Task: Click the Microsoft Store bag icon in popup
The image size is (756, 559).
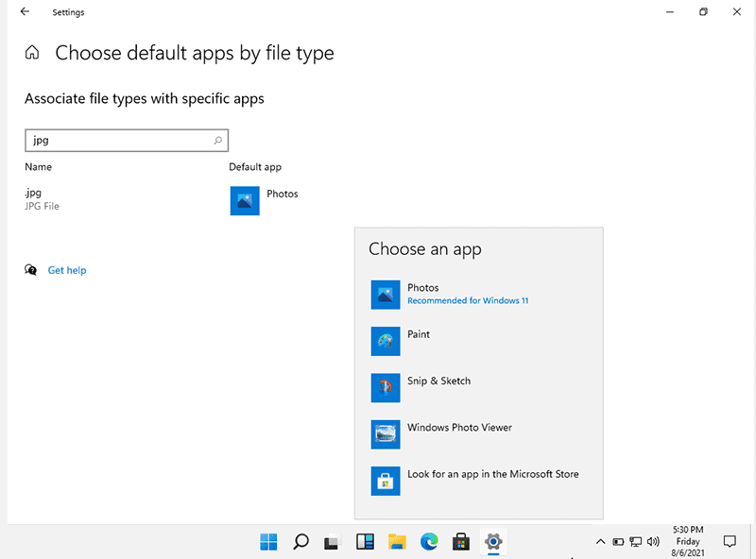Action: coord(386,481)
